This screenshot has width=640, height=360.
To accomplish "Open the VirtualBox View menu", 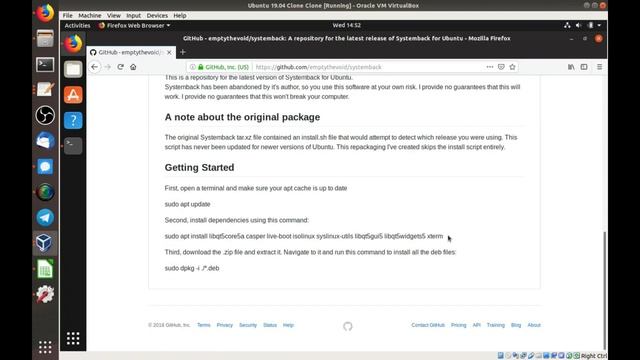I will point(113,16).
